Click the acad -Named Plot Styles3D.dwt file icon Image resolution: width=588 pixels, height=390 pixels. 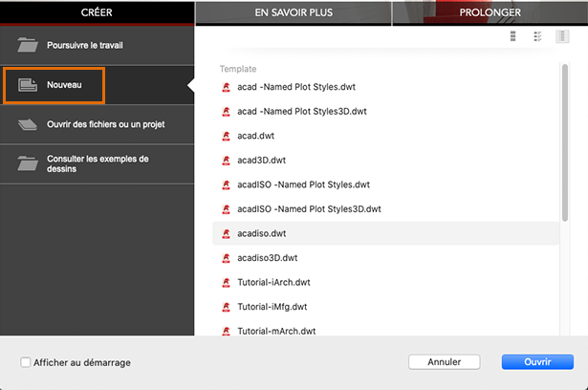pos(226,112)
